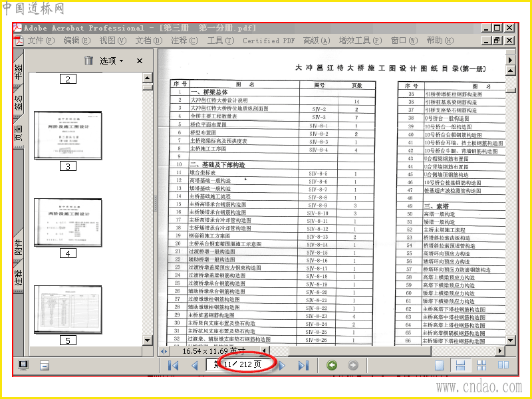This screenshot has width=532, height=399.
Task: Select page 3 thumbnail
Action: tap(68, 136)
